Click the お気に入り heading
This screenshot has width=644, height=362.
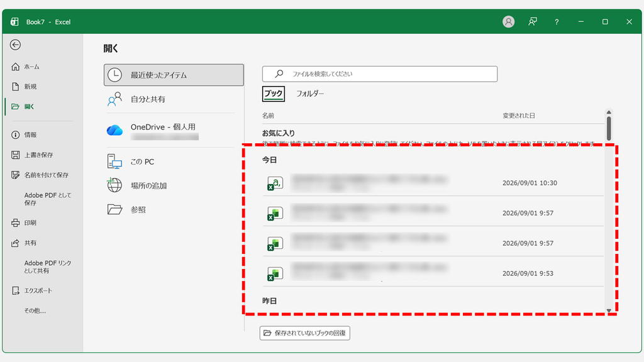(x=279, y=133)
